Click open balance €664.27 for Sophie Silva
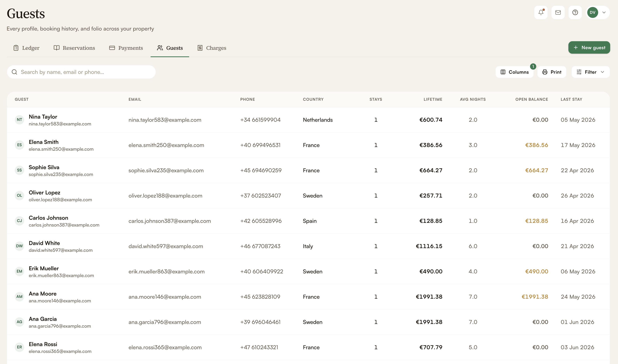 coord(536,170)
